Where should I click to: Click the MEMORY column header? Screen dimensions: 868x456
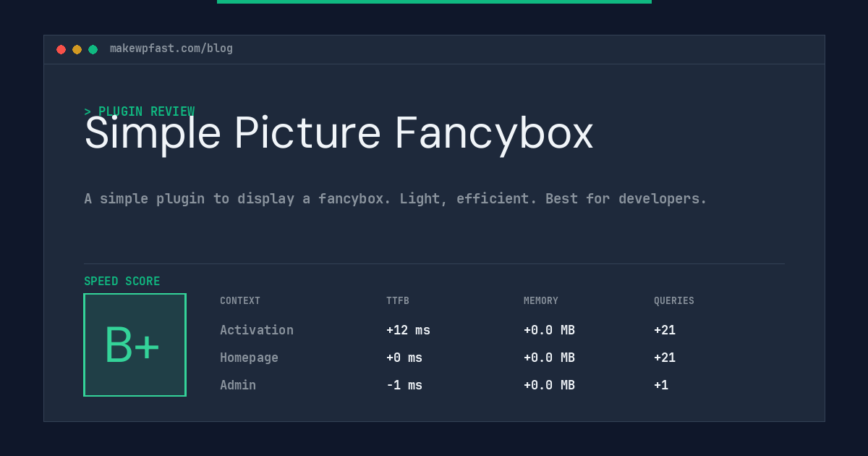pos(541,301)
